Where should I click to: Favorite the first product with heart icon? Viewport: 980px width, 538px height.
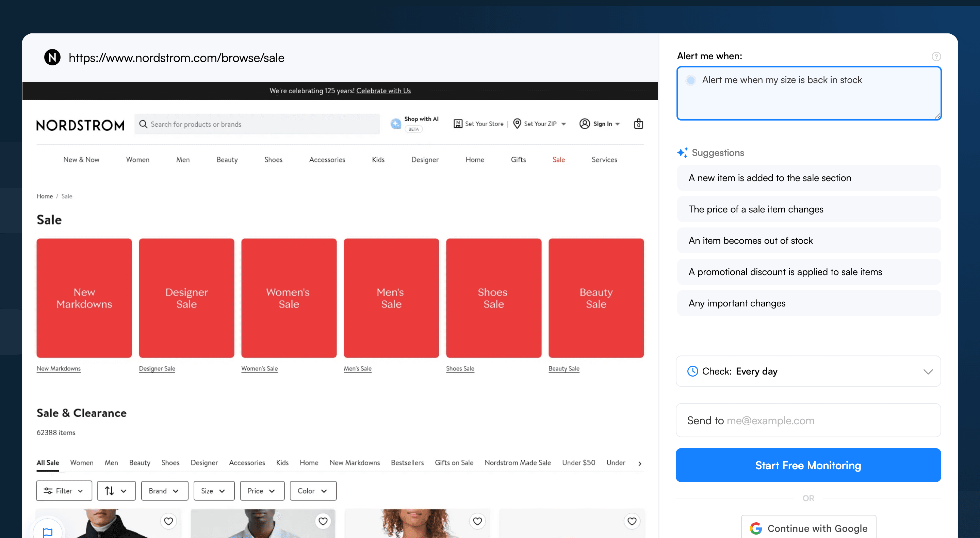(x=168, y=521)
